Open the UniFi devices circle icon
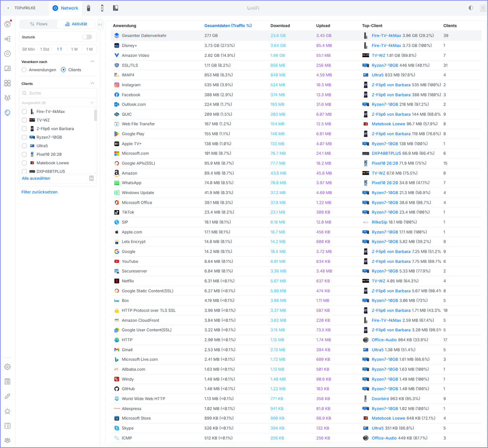 pos(7,54)
